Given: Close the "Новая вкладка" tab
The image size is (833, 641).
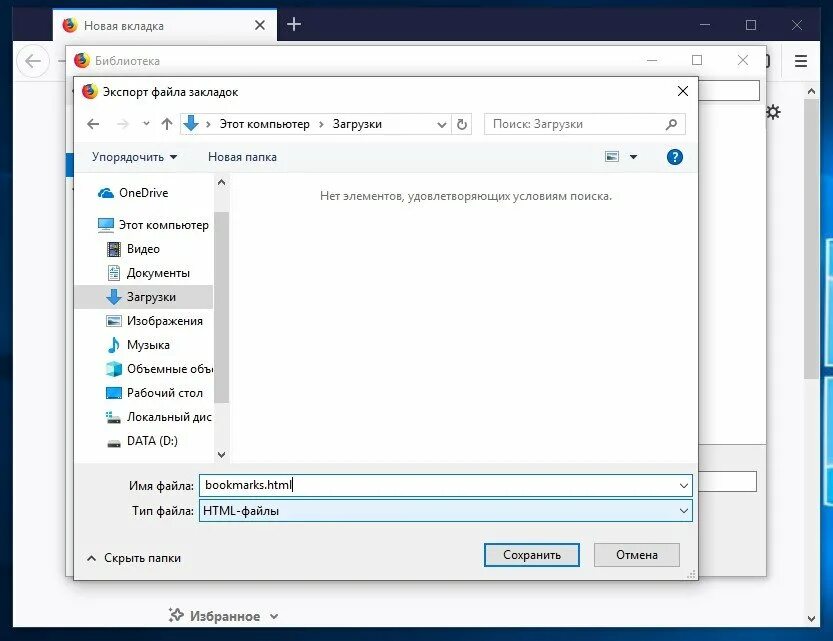Looking at the screenshot, I should pyautogui.click(x=260, y=25).
